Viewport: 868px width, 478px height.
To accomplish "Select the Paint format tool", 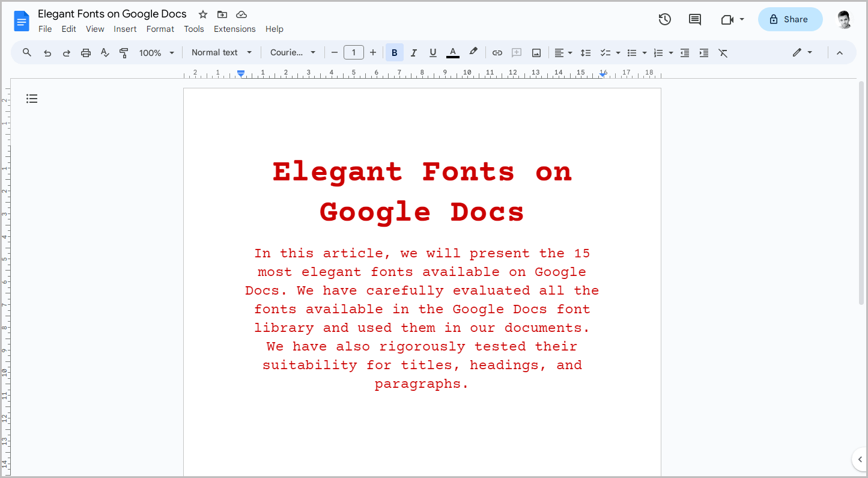I will 124,52.
